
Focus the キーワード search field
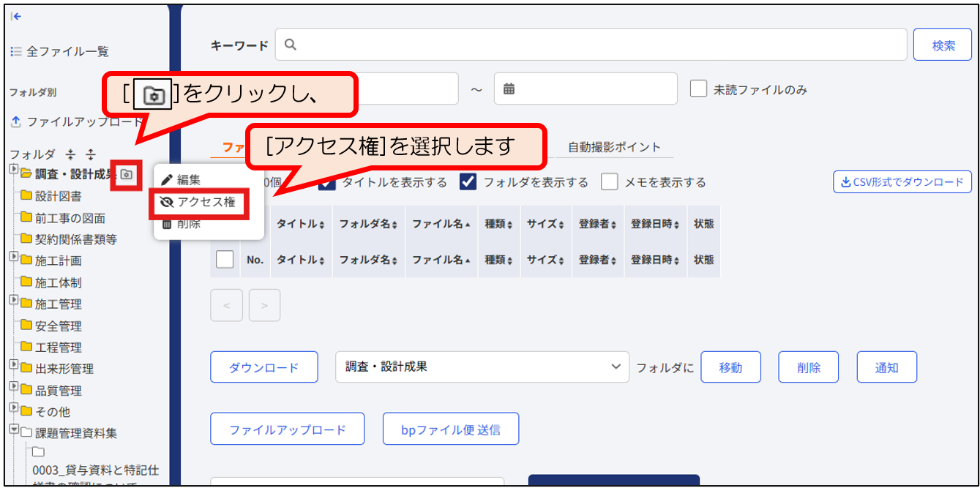591,45
